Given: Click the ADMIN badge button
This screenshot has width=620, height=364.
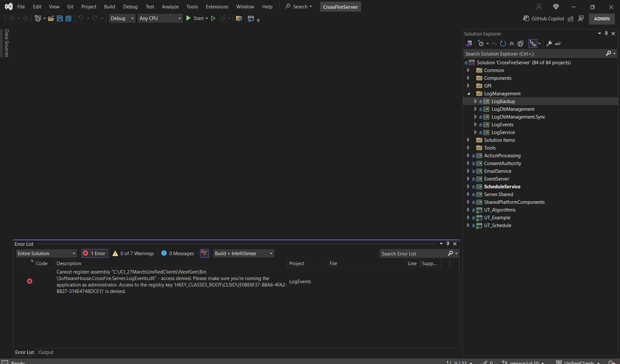Looking at the screenshot, I should (602, 19).
